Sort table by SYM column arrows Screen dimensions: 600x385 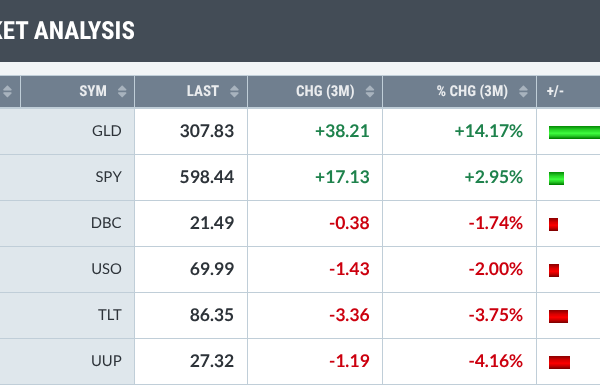[122, 91]
